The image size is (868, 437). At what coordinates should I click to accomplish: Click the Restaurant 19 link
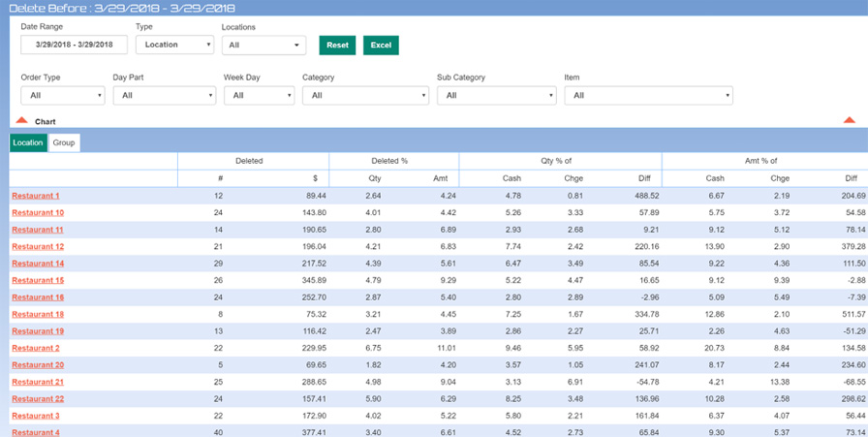38,331
